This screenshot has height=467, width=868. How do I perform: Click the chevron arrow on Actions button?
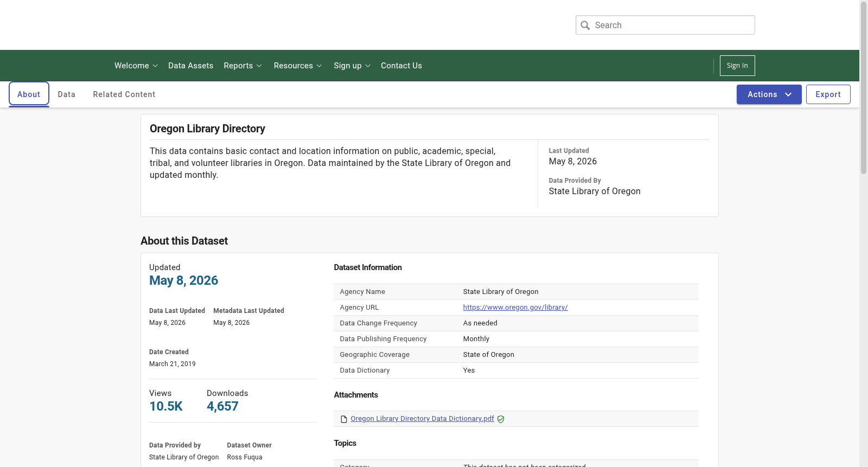(788, 94)
